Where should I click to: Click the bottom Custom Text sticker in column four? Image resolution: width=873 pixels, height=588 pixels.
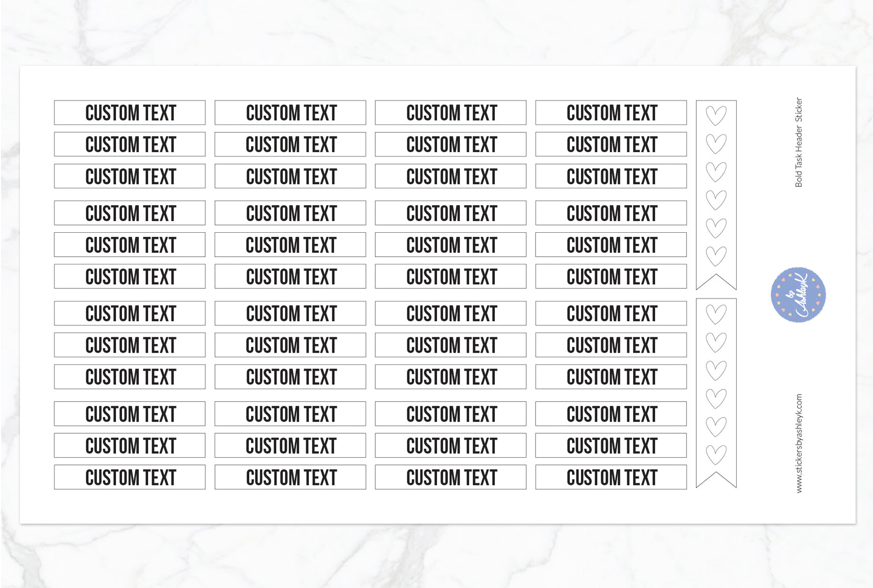coord(611,477)
